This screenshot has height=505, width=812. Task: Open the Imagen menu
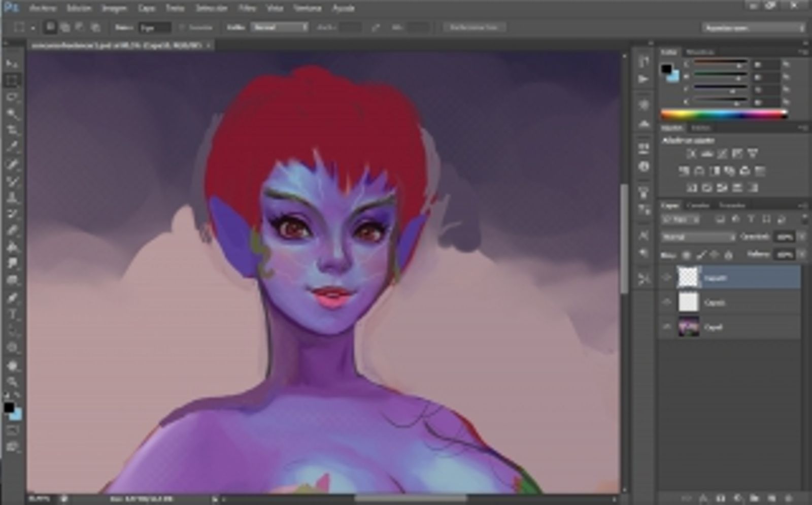[x=114, y=8]
